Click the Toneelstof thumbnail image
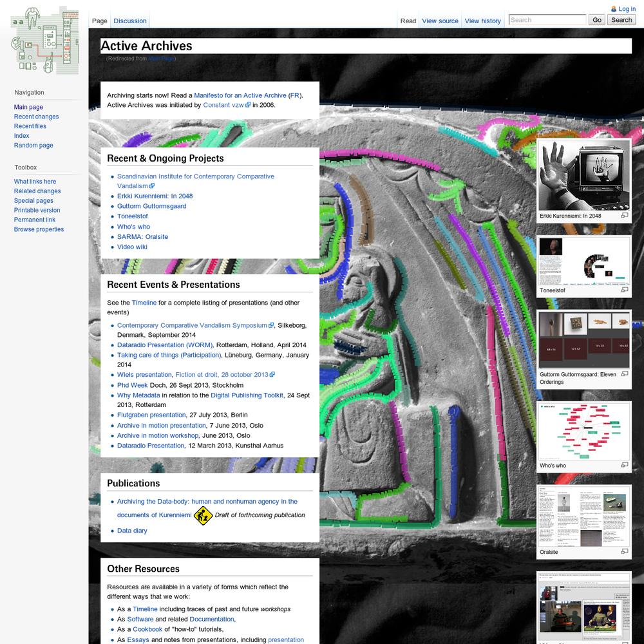 pos(583,261)
